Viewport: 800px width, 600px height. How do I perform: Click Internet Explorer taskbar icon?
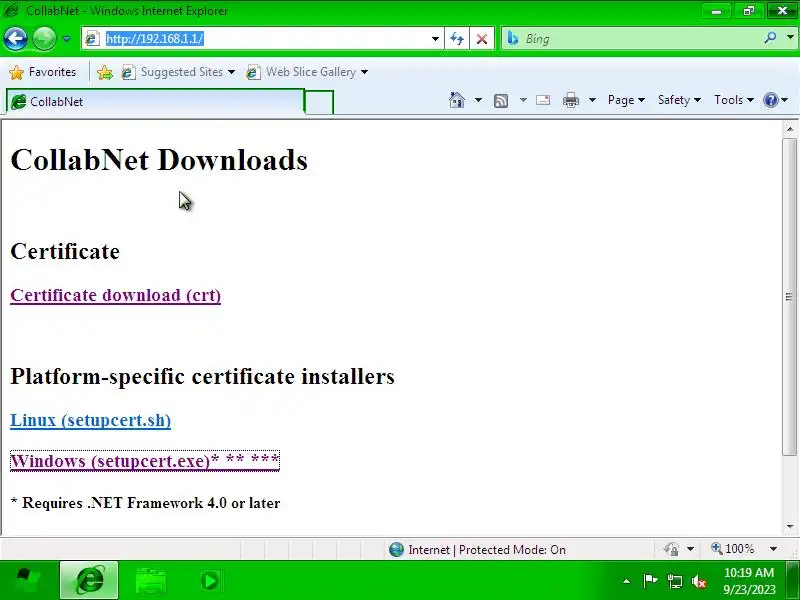click(89, 580)
